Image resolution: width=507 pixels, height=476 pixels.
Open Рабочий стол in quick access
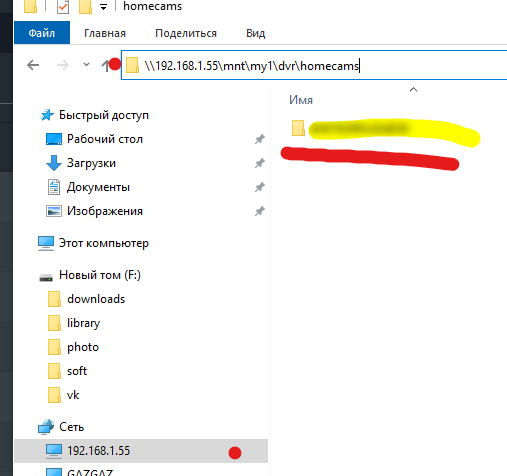click(105, 139)
